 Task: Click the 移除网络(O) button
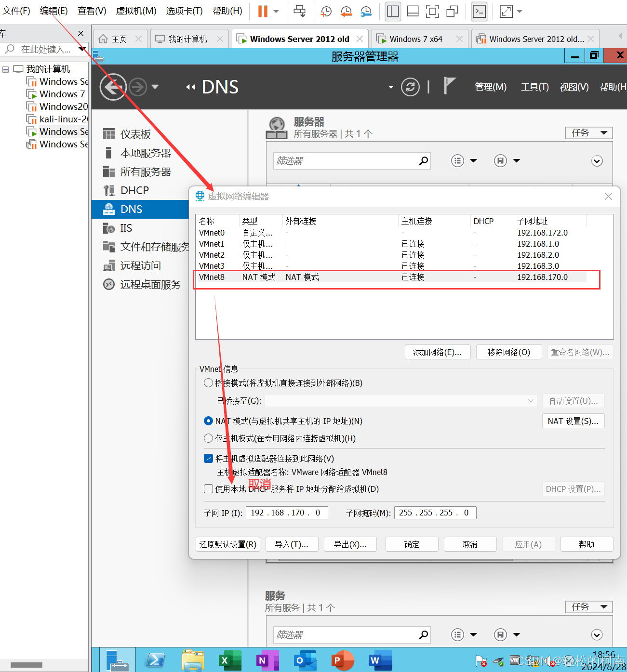point(509,352)
